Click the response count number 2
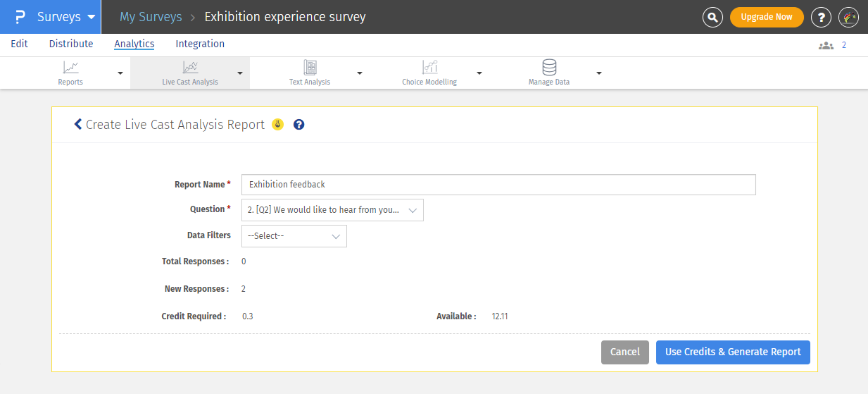 point(844,45)
